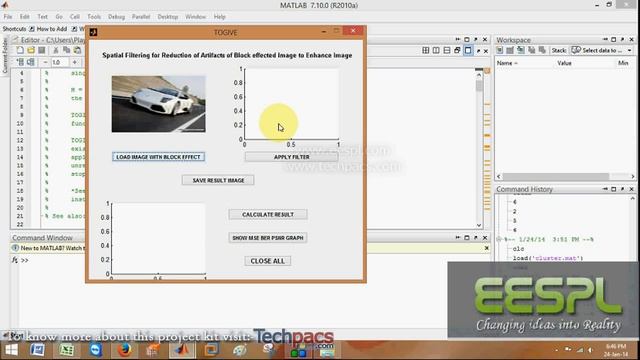Click the Copy icon in Editor toolbar

[67, 50]
